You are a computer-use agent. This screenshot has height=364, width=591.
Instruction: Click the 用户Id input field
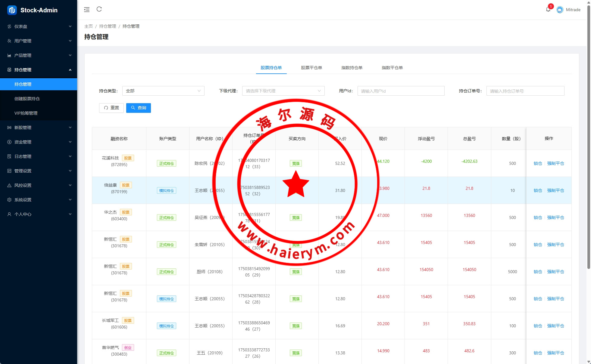click(401, 91)
